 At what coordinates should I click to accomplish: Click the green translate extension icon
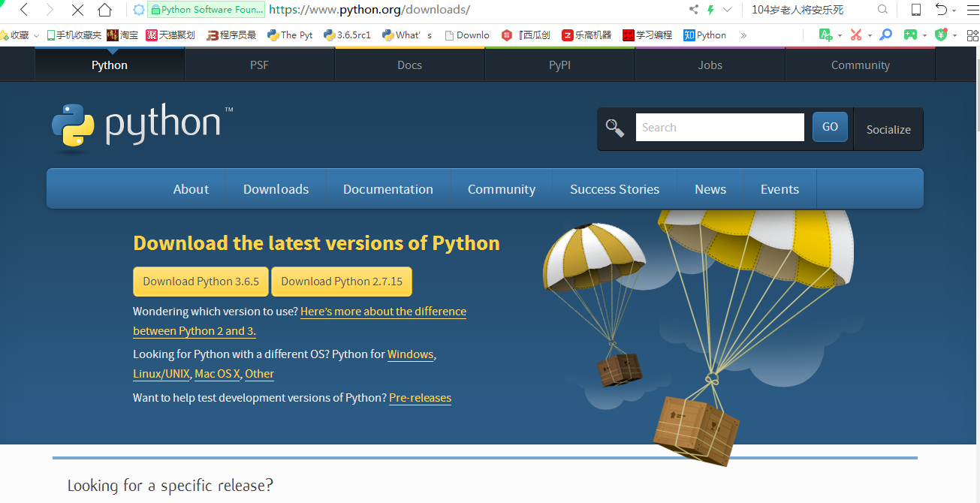point(826,35)
